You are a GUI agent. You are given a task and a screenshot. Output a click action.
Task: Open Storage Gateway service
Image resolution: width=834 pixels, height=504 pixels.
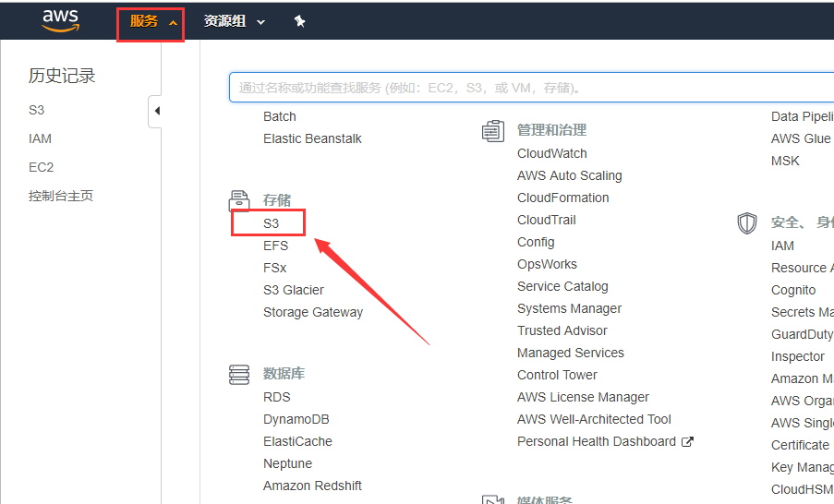tap(313, 312)
